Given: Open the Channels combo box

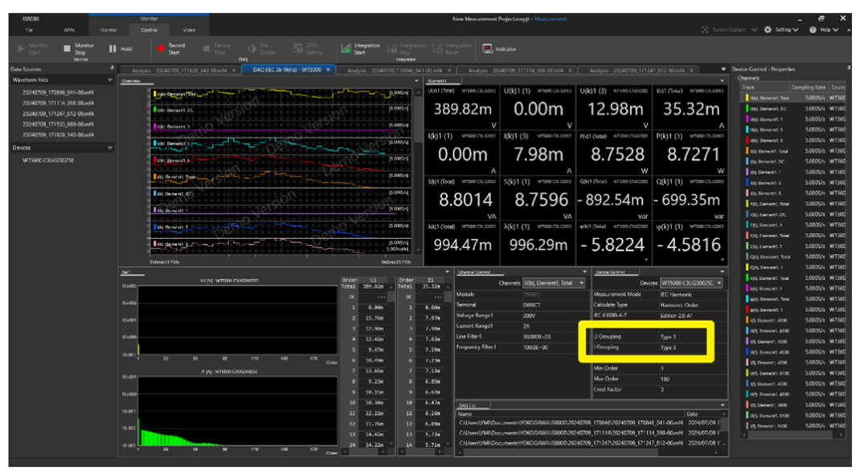Looking at the screenshot, I should point(554,283).
